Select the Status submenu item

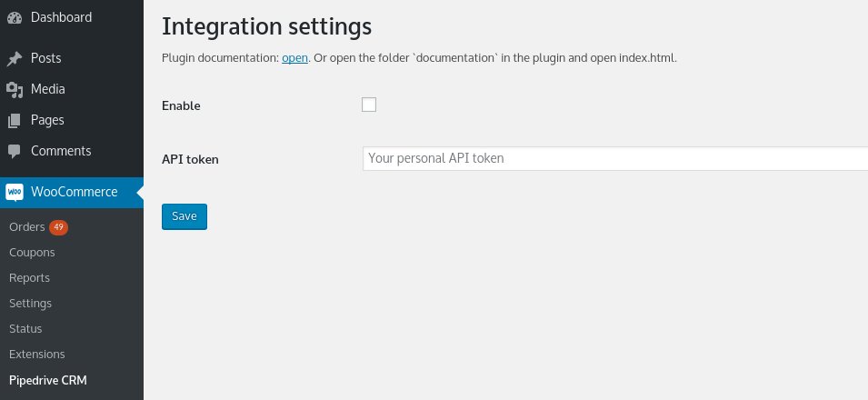(x=25, y=329)
